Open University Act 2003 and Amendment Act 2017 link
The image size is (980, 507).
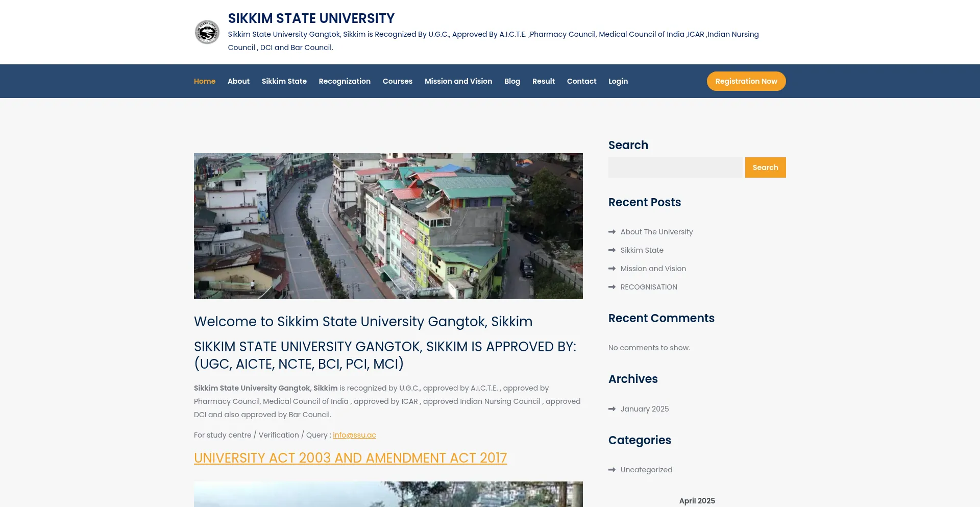[351, 458]
